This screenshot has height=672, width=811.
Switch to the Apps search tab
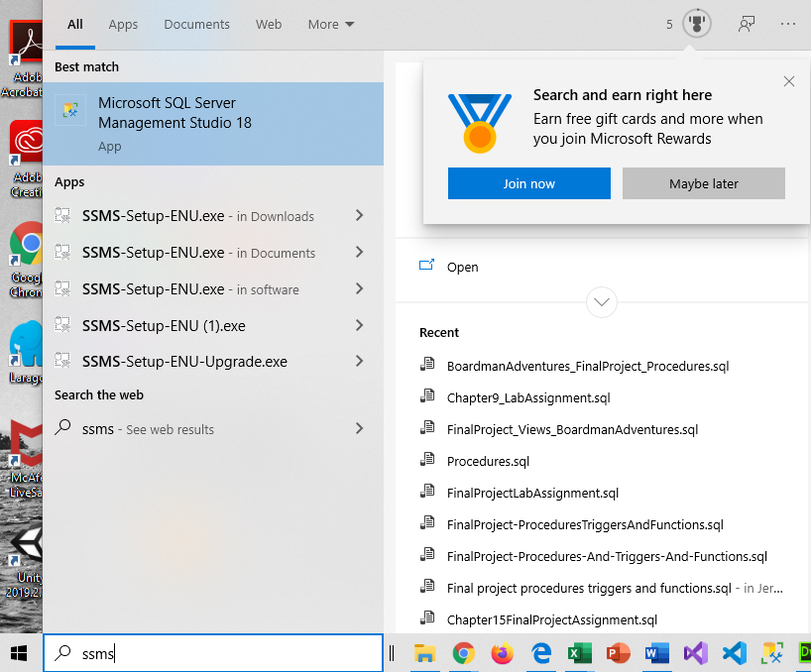click(x=123, y=24)
